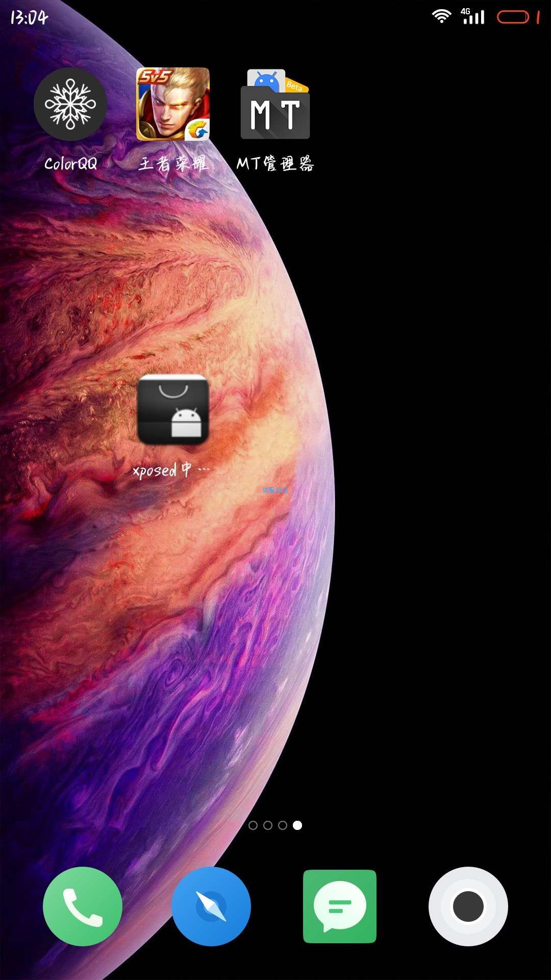Open the ColorQQ snowflake app icon
This screenshot has width=551, height=980.
70,104
